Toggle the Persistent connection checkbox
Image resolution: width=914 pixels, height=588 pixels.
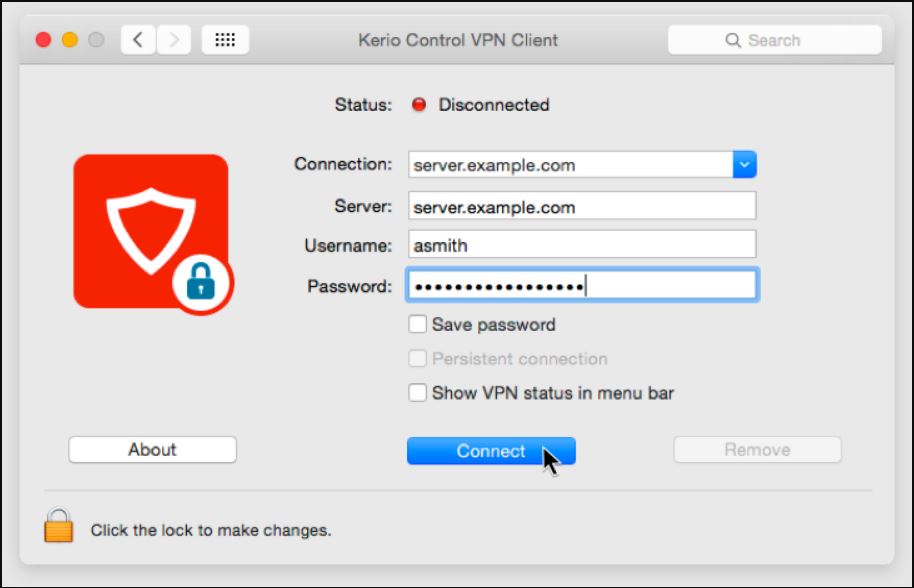[417, 359]
